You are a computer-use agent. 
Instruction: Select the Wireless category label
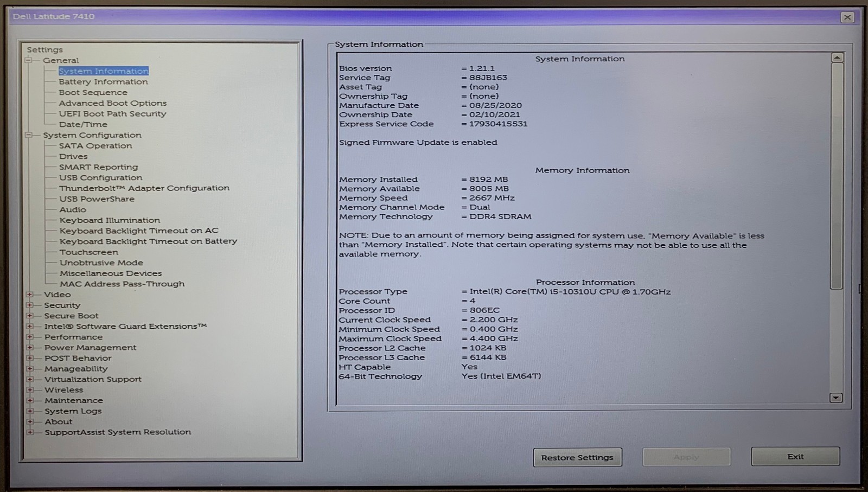(x=64, y=389)
